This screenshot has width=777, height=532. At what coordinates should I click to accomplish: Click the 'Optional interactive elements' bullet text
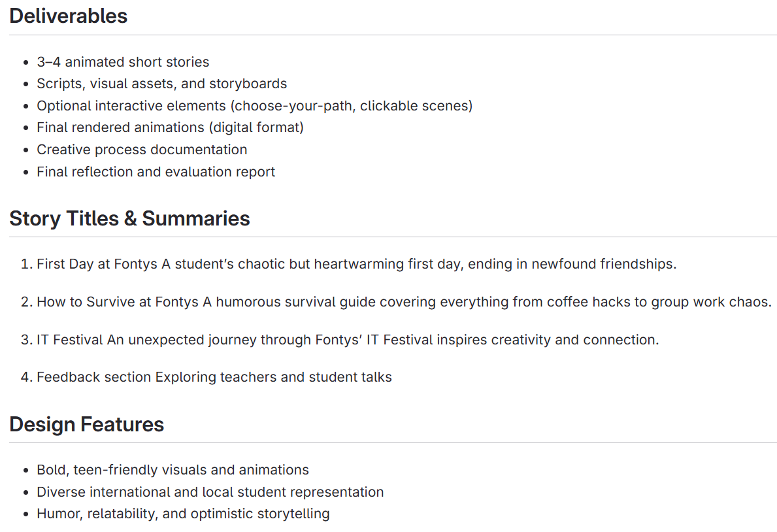tap(133, 106)
